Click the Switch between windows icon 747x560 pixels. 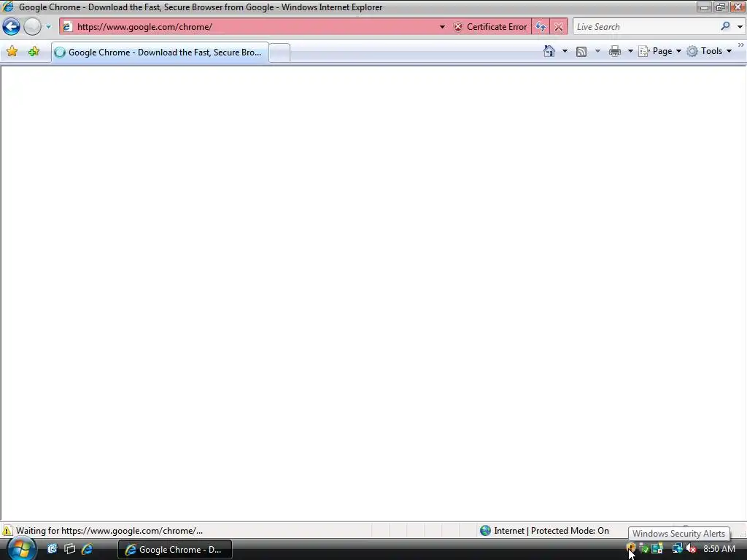[x=69, y=549]
